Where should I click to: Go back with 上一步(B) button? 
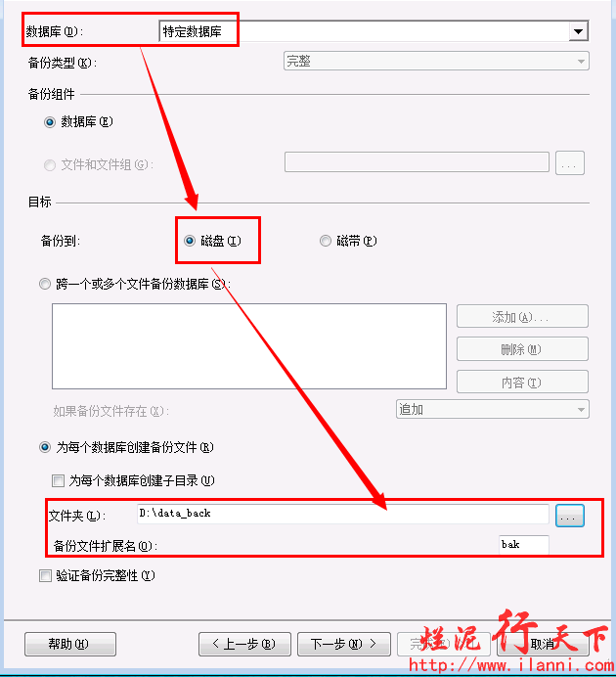tap(244, 644)
